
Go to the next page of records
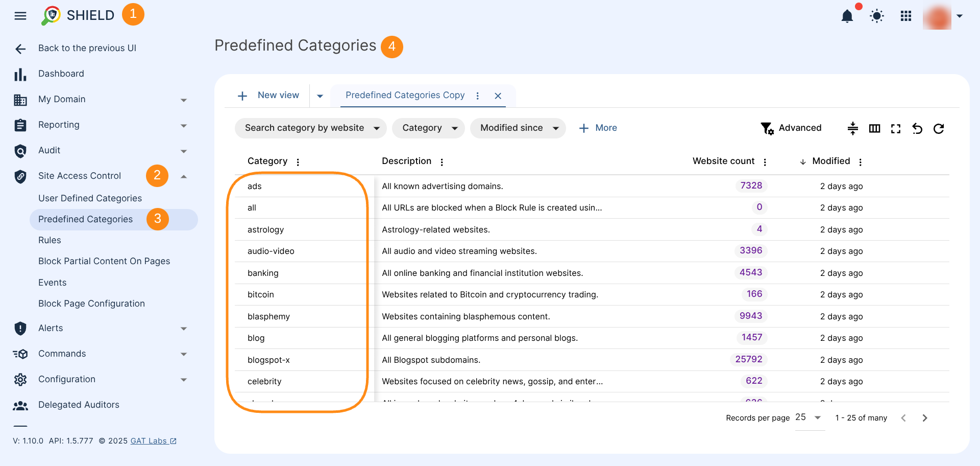(925, 418)
